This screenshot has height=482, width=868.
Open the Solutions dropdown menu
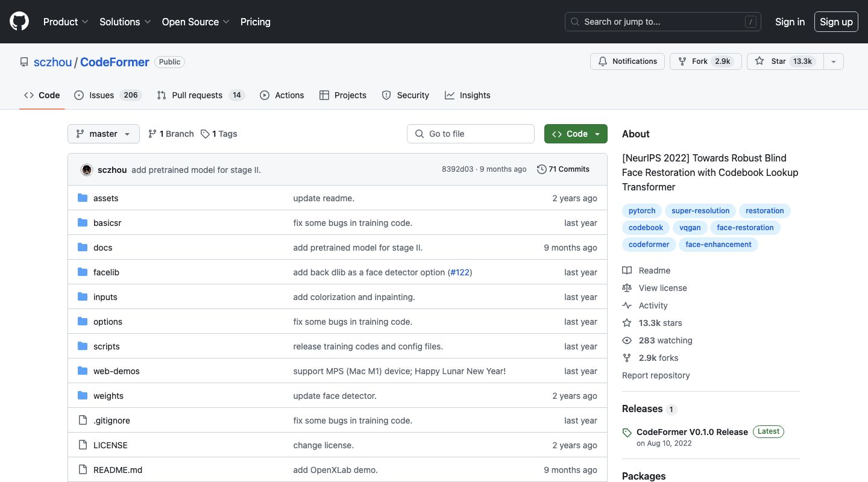coord(125,22)
